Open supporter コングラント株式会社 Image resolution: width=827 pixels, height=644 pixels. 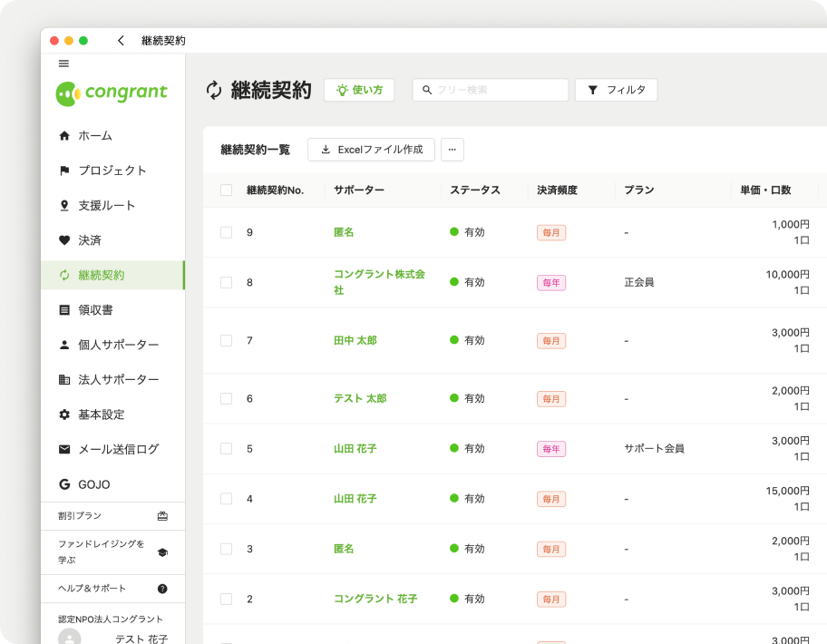[379, 282]
